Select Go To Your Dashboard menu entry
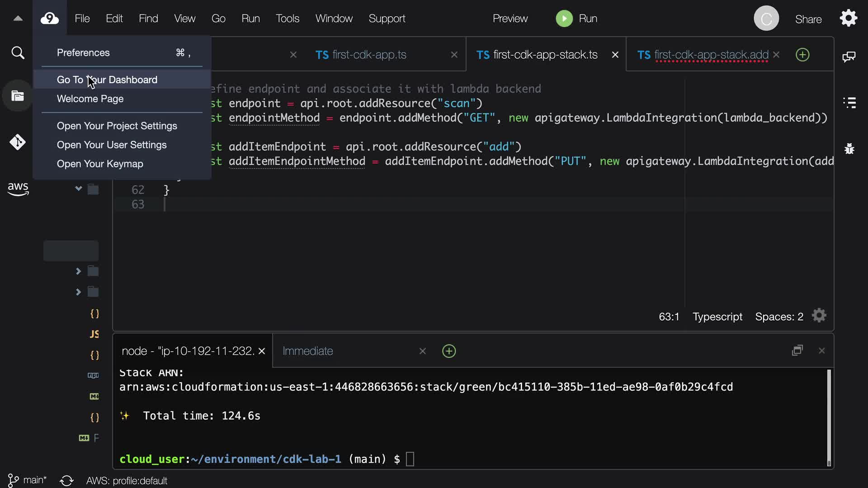The width and height of the screenshot is (868, 488). tap(107, 80)
